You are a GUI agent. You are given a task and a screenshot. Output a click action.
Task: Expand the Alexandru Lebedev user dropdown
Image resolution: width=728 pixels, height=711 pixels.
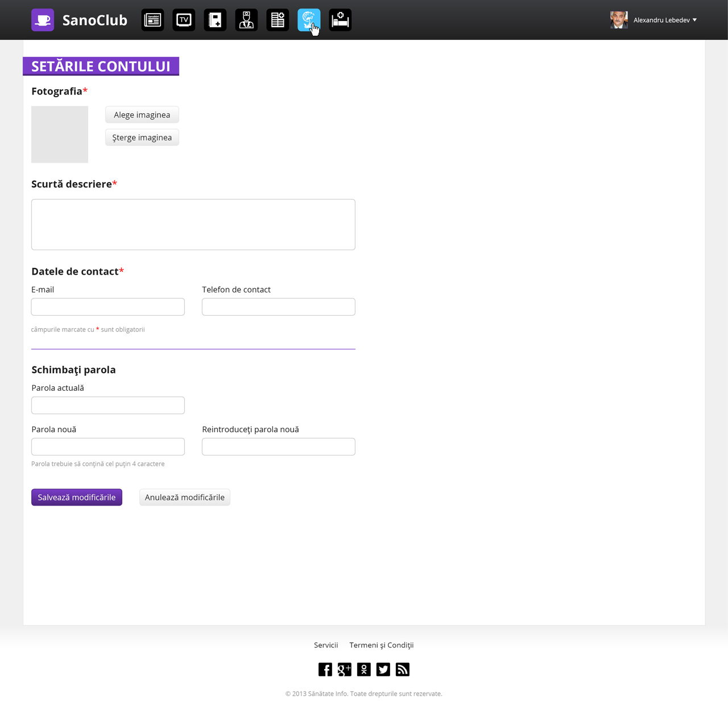(664, 20)
